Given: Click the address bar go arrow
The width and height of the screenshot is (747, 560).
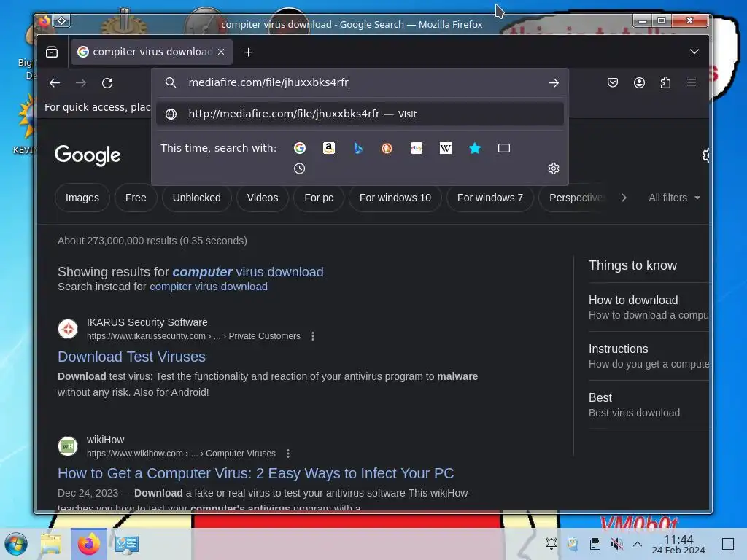Looking at the screenshot, I should point(553,83).
